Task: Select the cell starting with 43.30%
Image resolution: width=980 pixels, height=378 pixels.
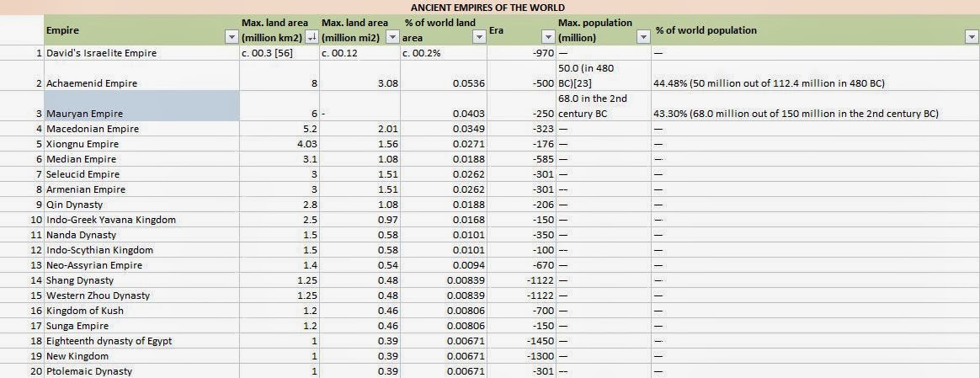Action: (815, 106)
